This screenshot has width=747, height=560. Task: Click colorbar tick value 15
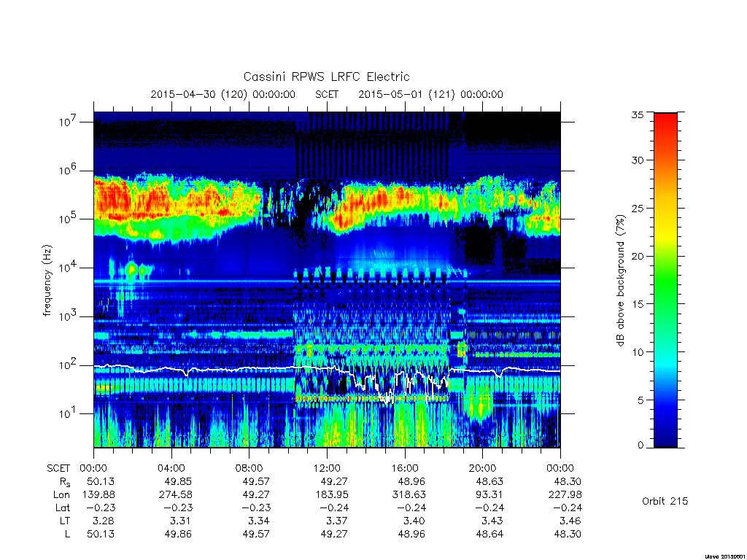pyautogui.click(x=637, y=304)
